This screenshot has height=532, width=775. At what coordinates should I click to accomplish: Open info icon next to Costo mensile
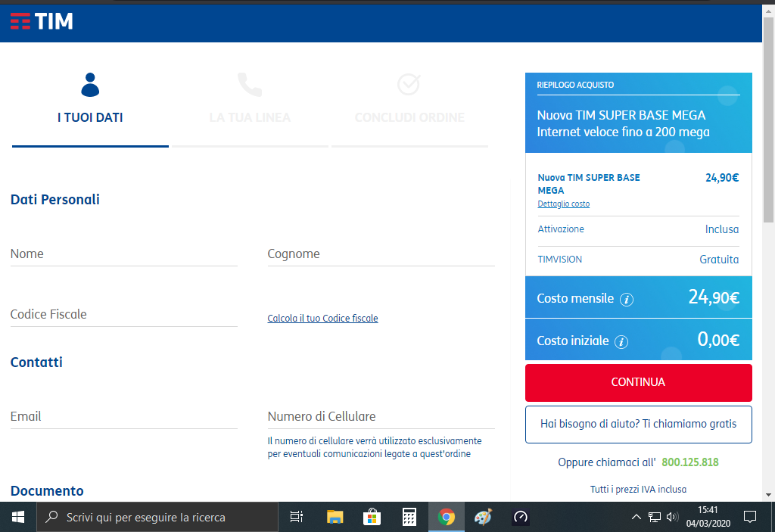pos(626,300)
